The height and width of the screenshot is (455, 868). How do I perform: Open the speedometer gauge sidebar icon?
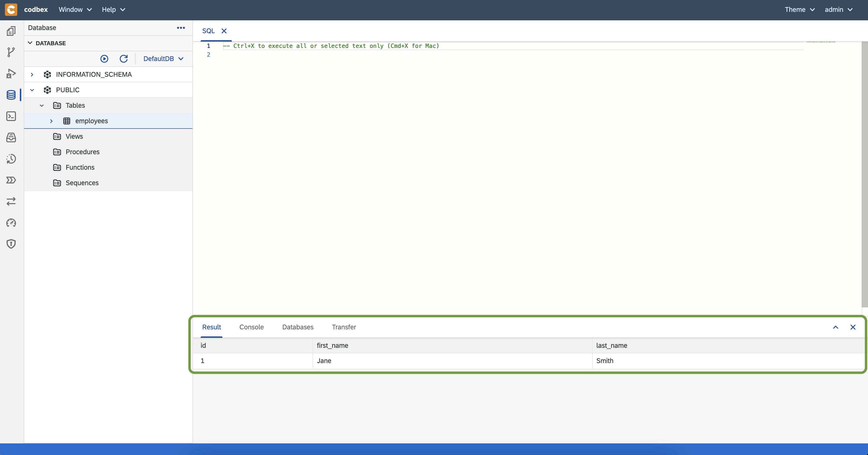coord(11,223)
